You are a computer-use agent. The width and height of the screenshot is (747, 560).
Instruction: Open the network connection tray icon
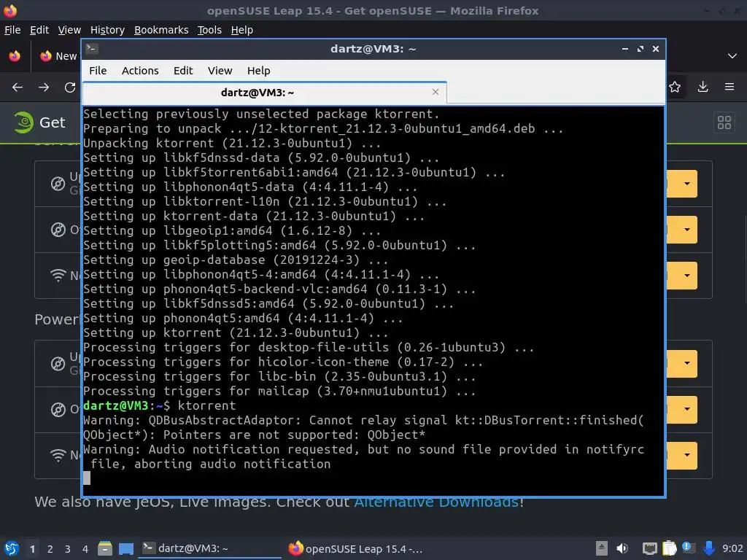pos(650,548)
